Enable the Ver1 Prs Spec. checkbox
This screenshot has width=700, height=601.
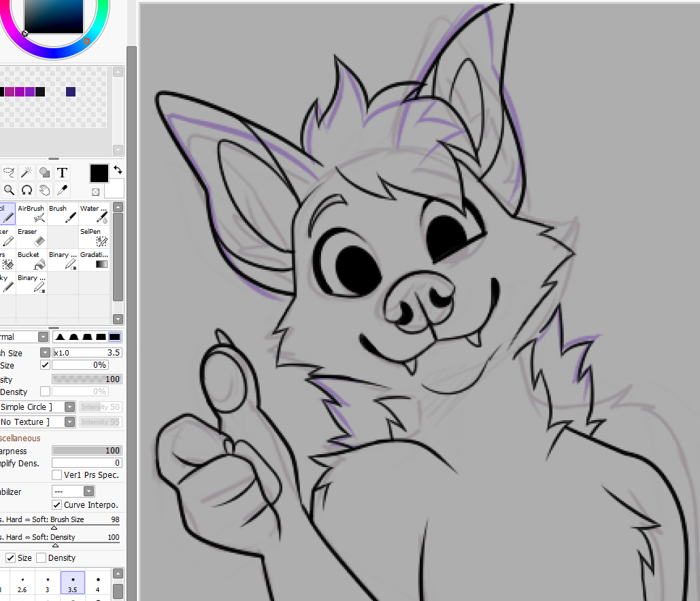click(x=57, y=475)
